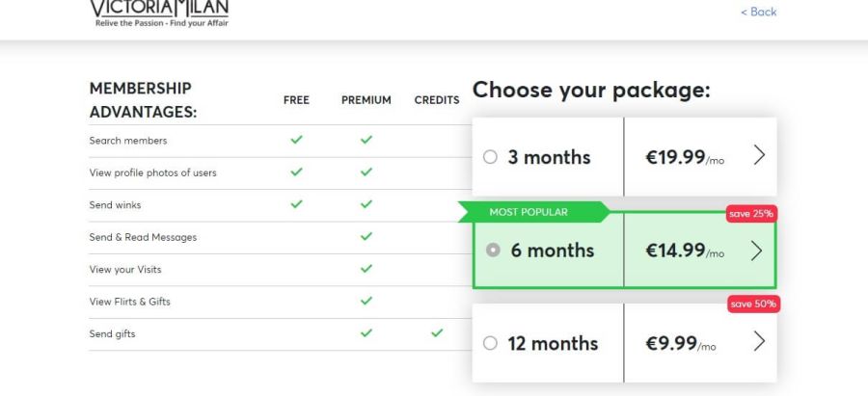Click the Free checkmark for Search members
The width and height of the screenshot is (868, 396).
(x=296, y=141)
